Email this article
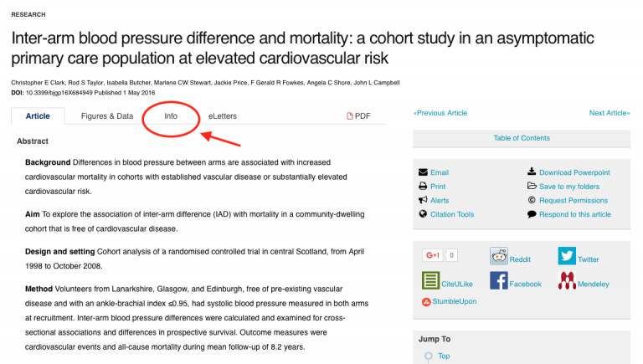The image size is (643, 364). pyautogui.click(x=439, y=172)
